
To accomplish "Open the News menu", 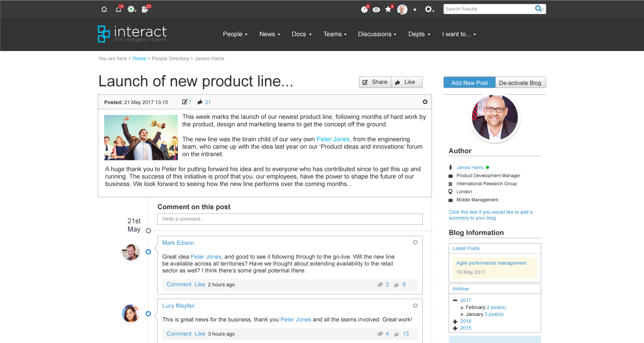I will point(269,34).
